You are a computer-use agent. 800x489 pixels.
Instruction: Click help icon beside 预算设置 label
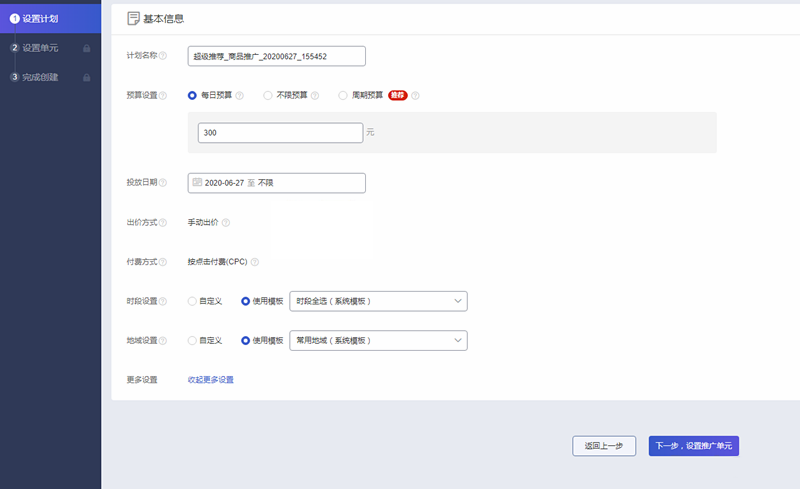(163, 95)
